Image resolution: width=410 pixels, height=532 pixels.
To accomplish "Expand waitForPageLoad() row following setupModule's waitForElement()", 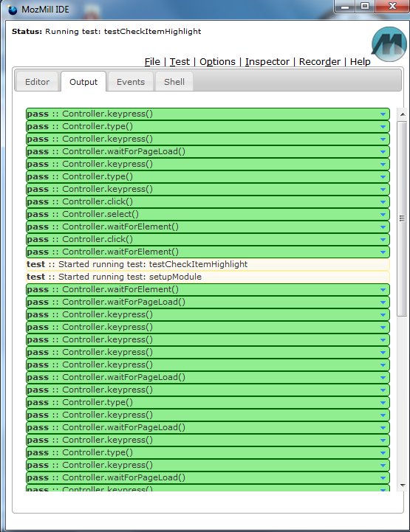I will (x=383, y=303).
